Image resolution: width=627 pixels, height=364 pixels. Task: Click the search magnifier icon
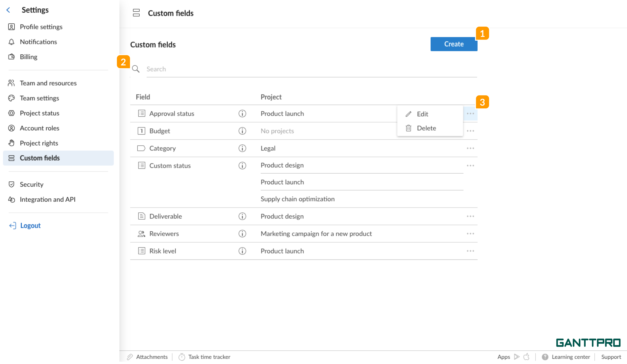point(136,69)
